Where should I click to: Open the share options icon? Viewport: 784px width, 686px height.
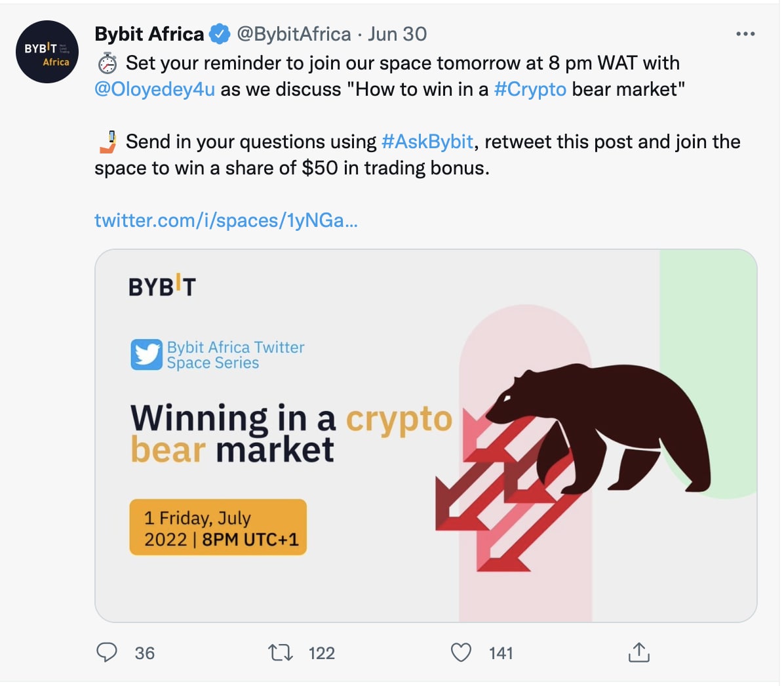[x=638, y=653]
